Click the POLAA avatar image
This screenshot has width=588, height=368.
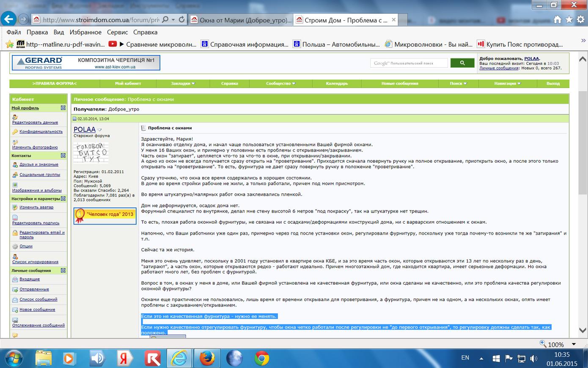tap(91, 152)
